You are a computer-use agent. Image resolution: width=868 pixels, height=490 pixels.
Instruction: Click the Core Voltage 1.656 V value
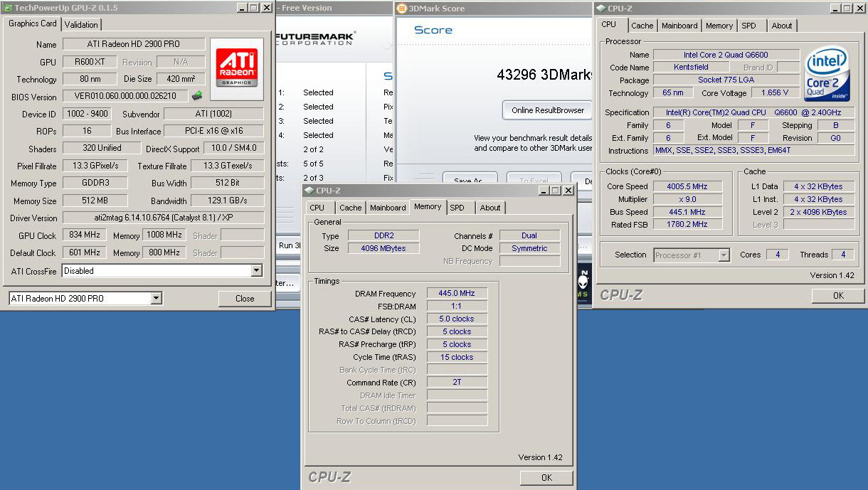click(775, 92)
